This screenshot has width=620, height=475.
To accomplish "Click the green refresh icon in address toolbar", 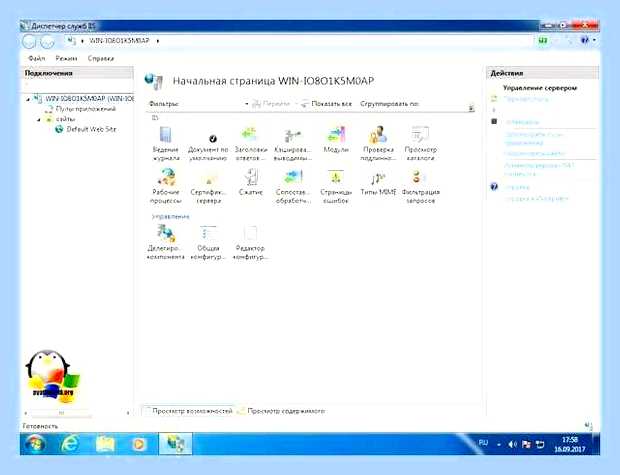I will (543, 40).
